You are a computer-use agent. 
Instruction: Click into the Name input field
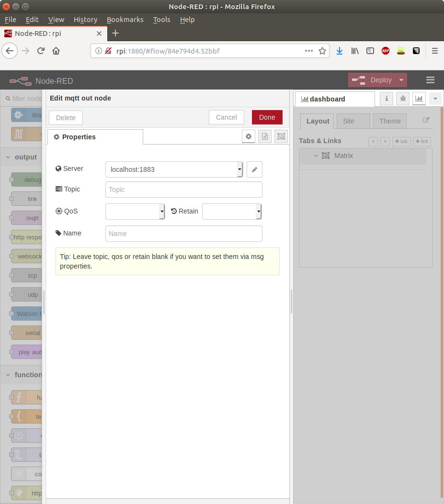184,234
